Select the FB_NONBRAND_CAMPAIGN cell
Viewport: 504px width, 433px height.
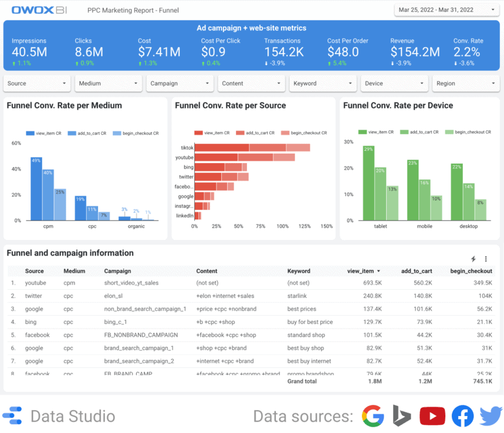click(141, 335)
